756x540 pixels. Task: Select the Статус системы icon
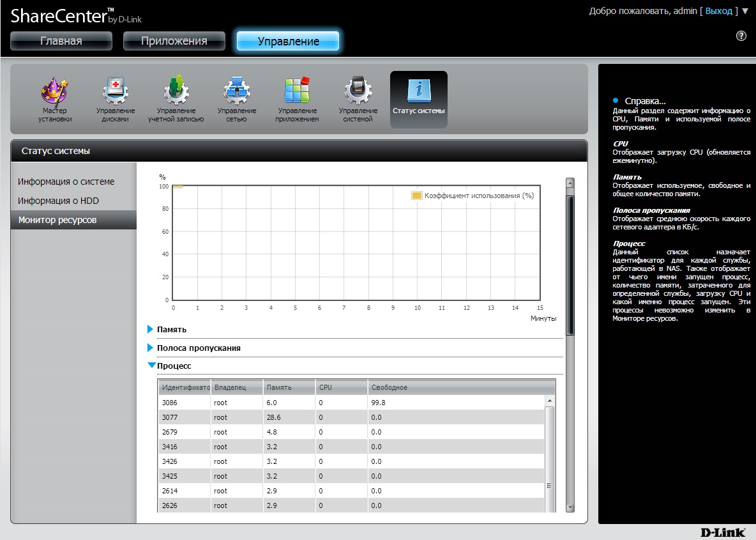[418, 99]
